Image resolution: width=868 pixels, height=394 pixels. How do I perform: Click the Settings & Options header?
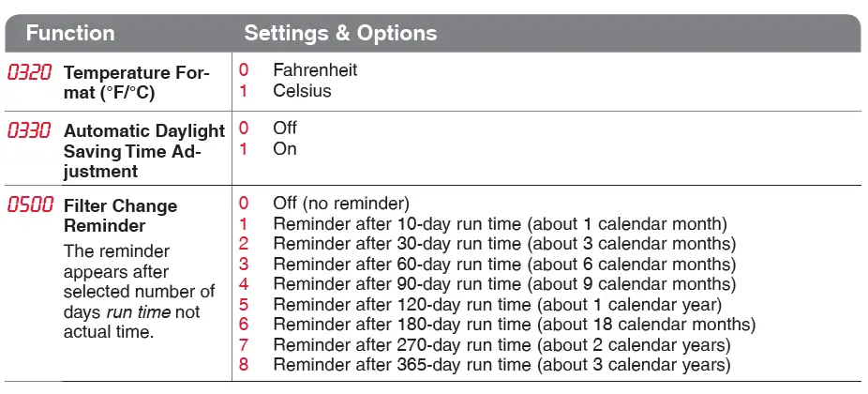tap(340, 33)
